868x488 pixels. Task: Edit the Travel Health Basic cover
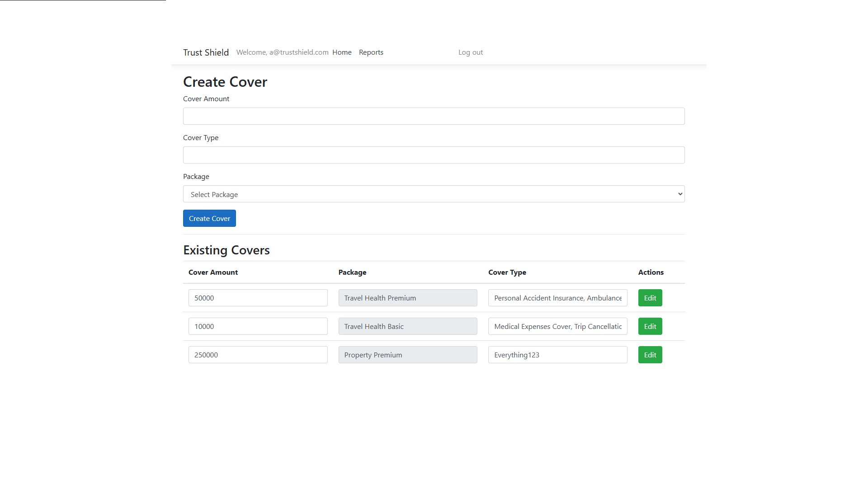click(650, 326)
